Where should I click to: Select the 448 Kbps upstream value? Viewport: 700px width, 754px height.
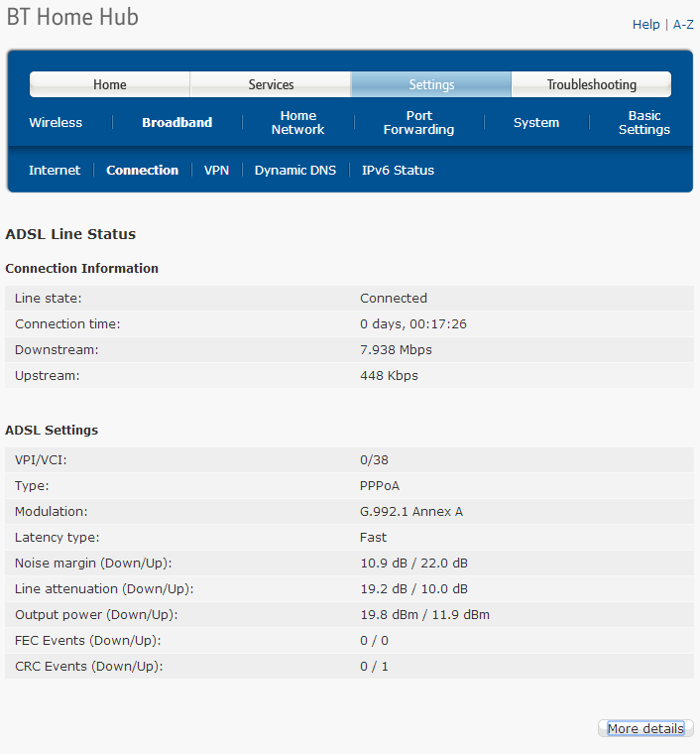click(x=389, y=376)
